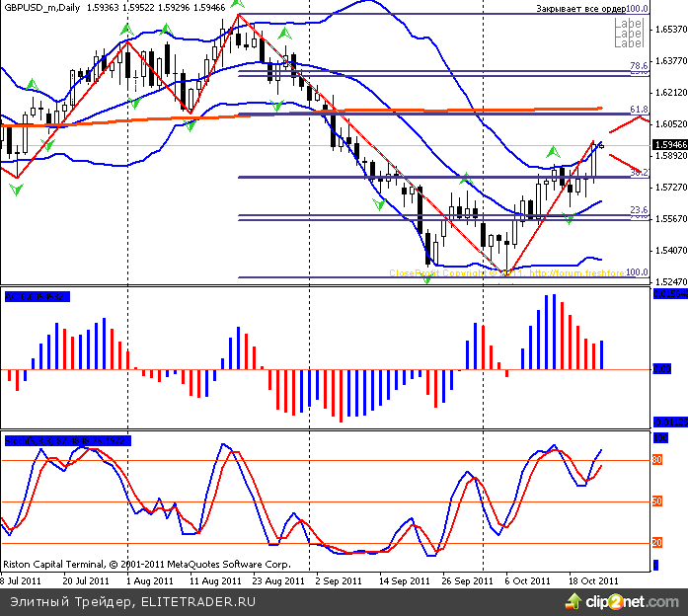Click the green arrow marker at far left bottom
688x616 pixels.
coord(15,189)
